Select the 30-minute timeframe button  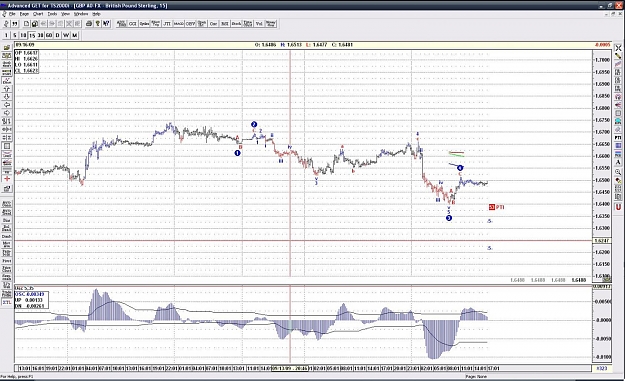(40, 35)
